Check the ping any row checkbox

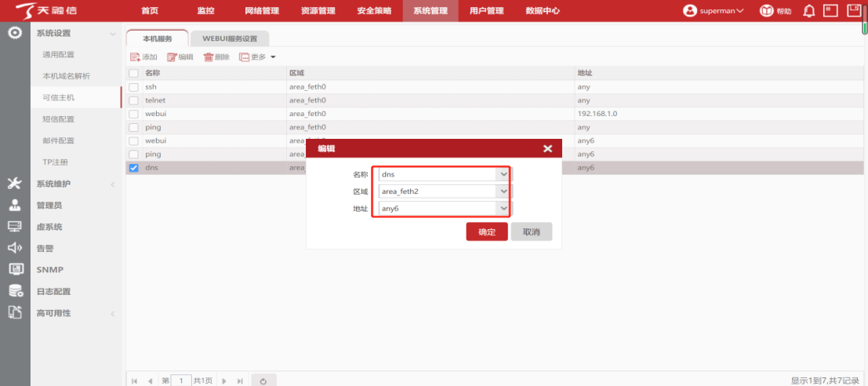[x=133, y=127]
